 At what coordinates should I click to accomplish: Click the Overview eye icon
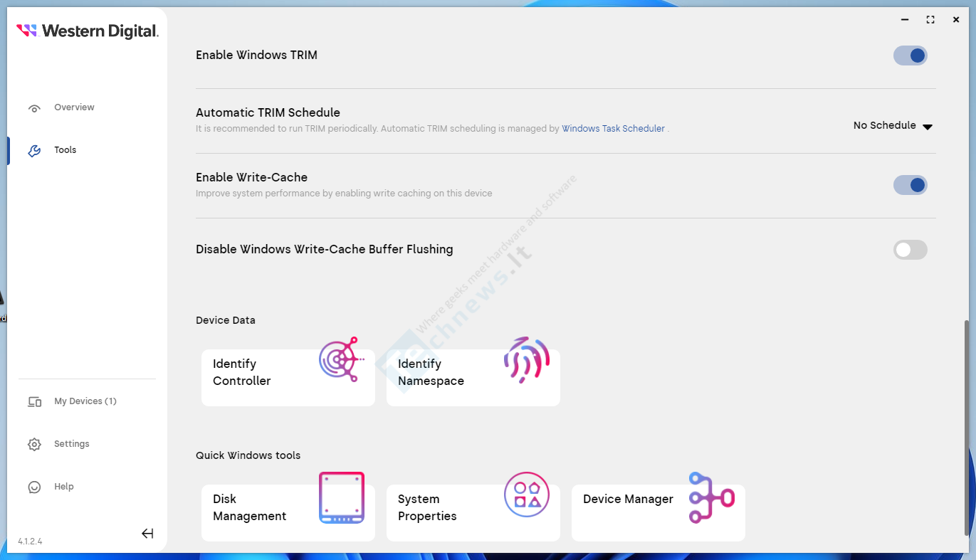click(34, 108)
